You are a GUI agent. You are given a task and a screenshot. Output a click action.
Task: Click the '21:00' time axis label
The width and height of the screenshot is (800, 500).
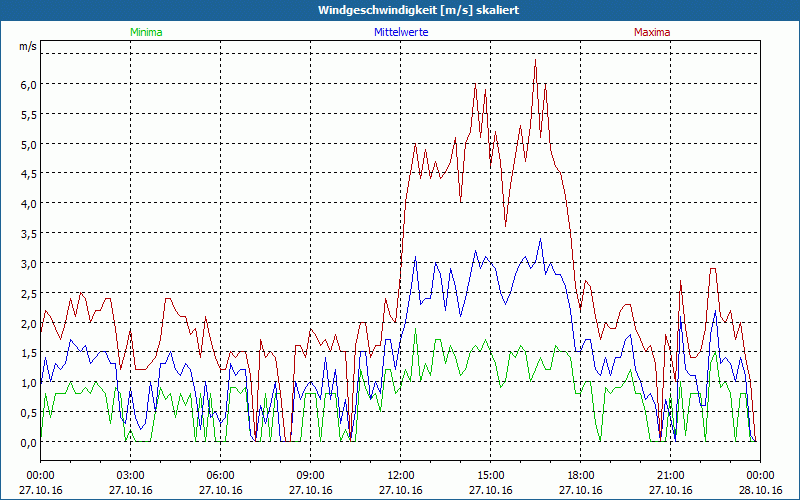click(x=670, y=476)
